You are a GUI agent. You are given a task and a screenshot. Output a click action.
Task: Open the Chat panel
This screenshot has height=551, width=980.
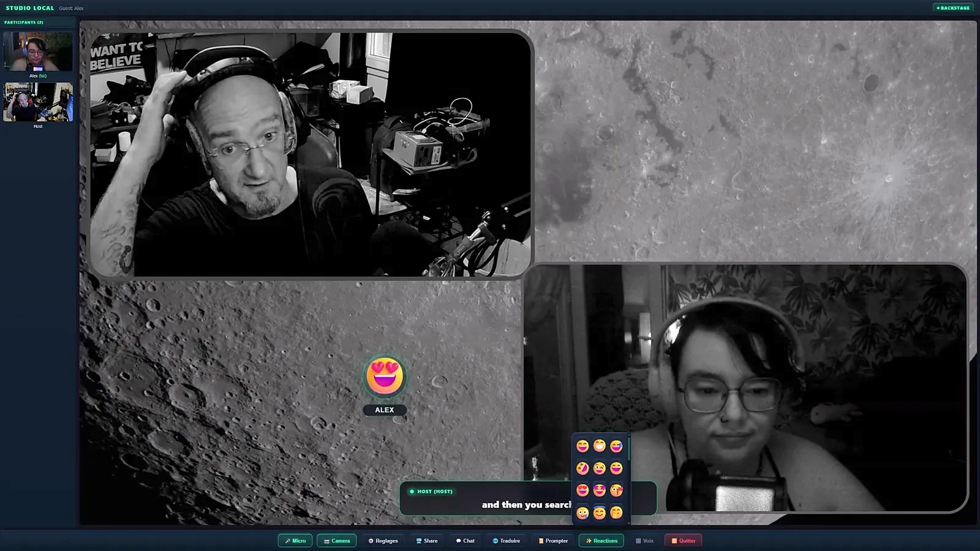click(x=466, y=541)
